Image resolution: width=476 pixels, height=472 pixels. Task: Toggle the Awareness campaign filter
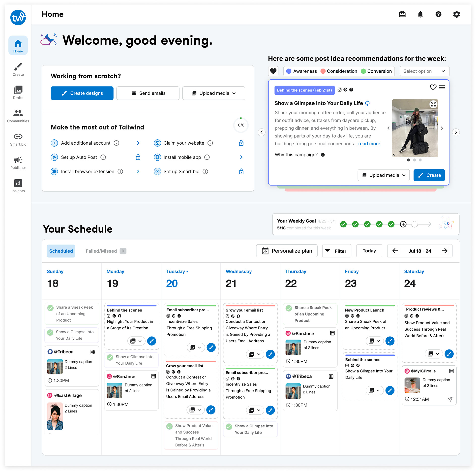(x=302, y=71)
